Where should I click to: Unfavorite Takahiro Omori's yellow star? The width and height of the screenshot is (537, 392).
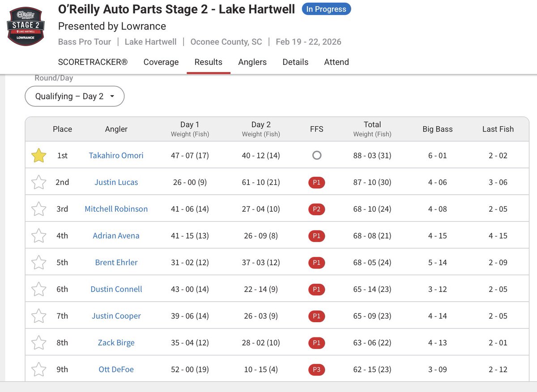pos(39,156)
